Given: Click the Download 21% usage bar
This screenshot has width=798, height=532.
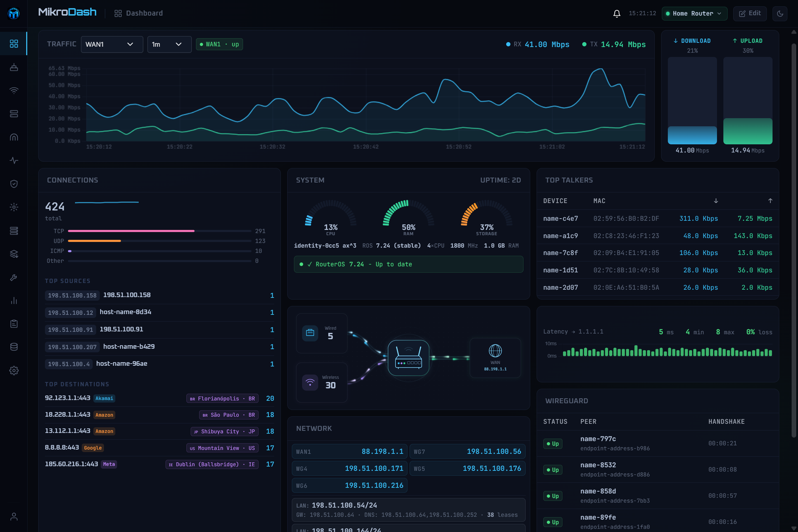Looking at the screenshot, I should pyautogui.click(x=692, y=101).
